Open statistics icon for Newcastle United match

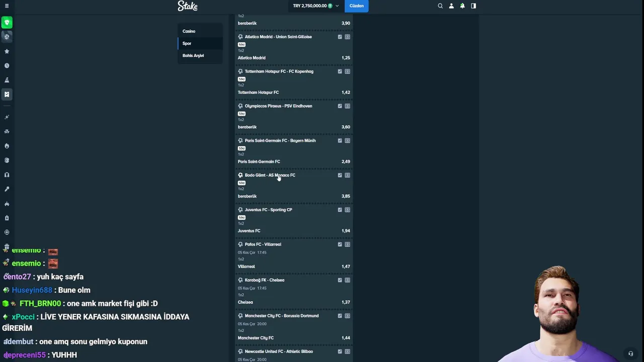(x=340, y=351)
